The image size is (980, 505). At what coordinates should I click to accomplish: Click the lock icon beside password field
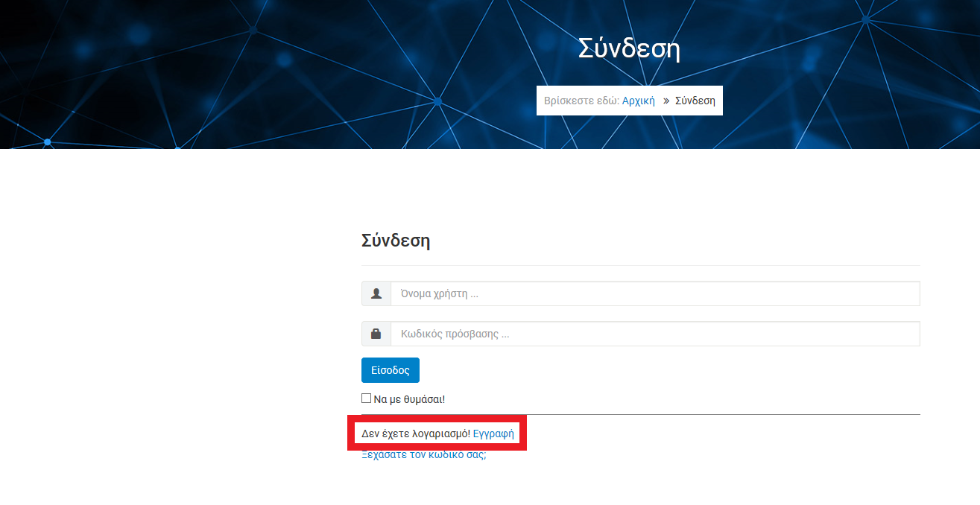[376, 334]
